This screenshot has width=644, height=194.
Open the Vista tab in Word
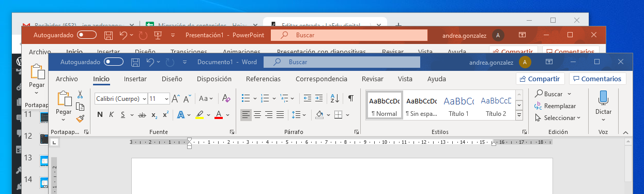(405, 79)
